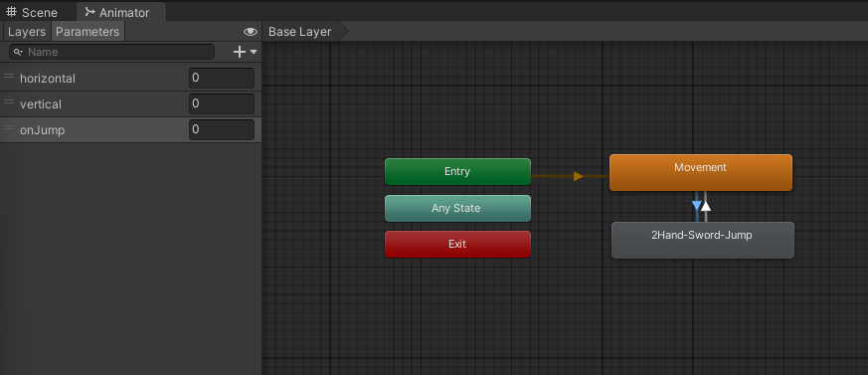Select the blue downward transition arrow
This screenshot has width=868, height=375.
tap(696, 206)
